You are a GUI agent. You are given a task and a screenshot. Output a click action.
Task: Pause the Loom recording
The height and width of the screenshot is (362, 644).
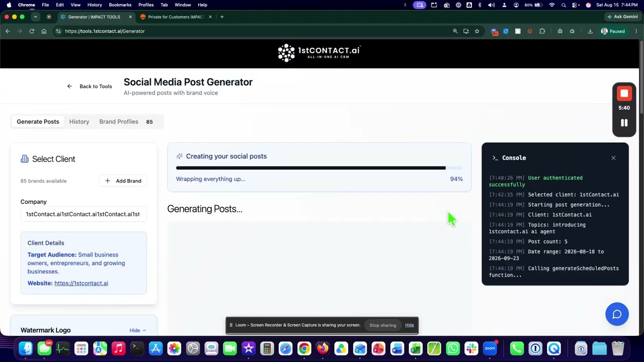(x=624, y=123)
